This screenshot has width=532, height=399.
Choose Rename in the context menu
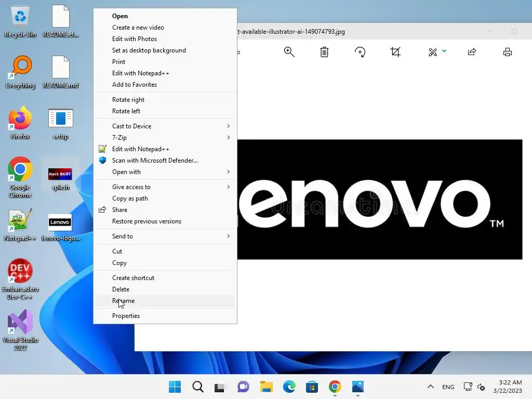165,301
